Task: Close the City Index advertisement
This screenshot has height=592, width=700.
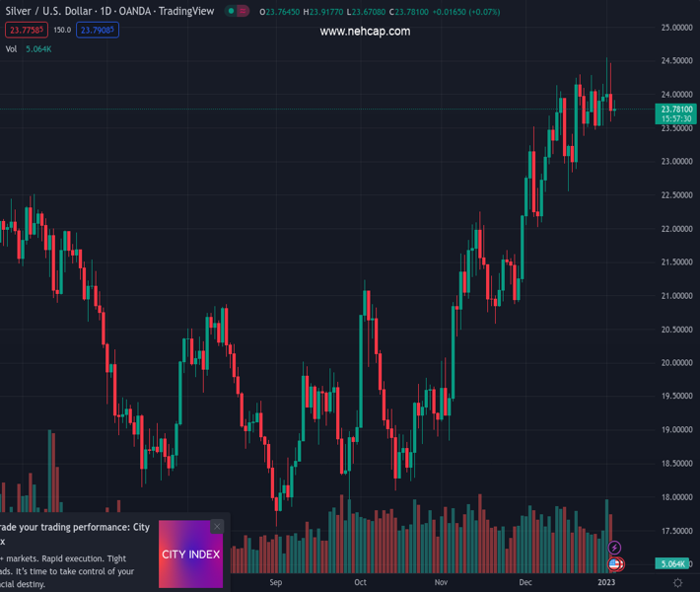Action: coord(217,527)
